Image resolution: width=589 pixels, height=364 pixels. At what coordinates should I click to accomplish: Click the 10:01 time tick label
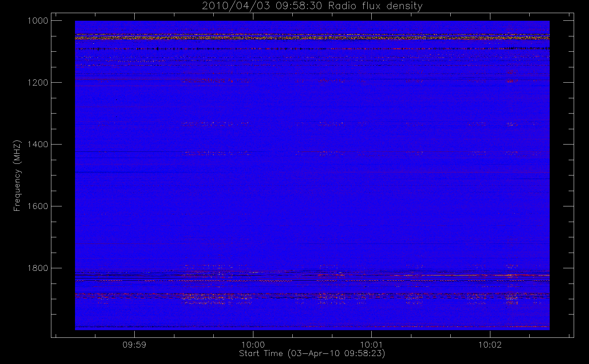(371, 345)
